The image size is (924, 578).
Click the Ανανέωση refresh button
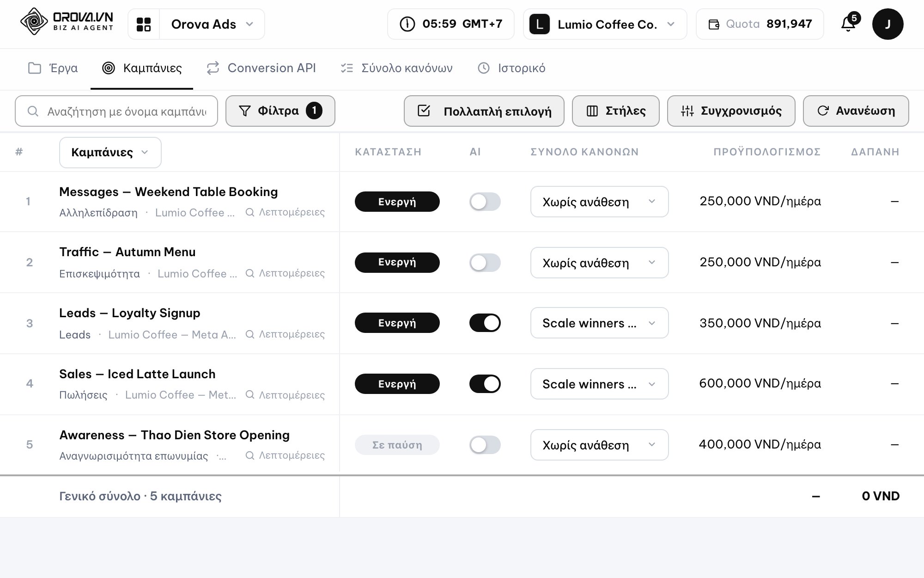(x=856, y=111)
